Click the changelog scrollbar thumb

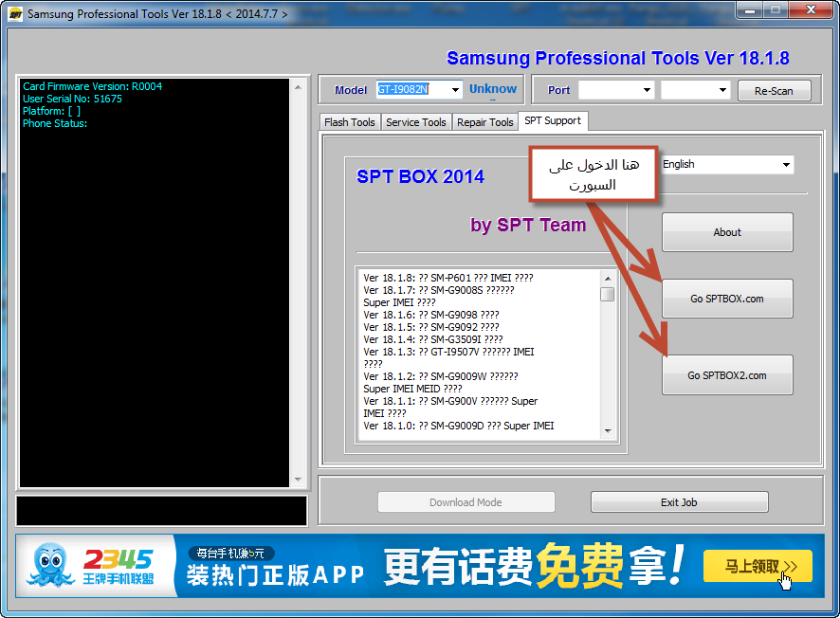point(608,295)
